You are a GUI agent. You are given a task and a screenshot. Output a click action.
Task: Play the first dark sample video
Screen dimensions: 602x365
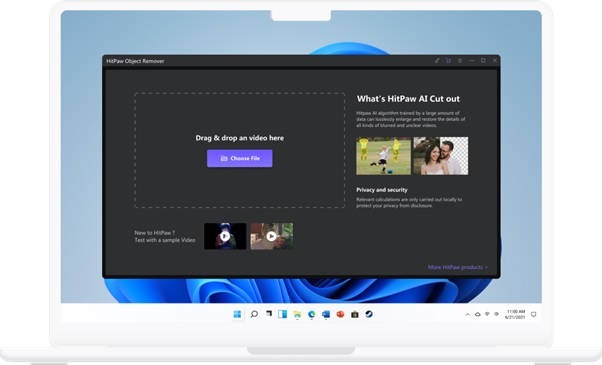(225, 236)
